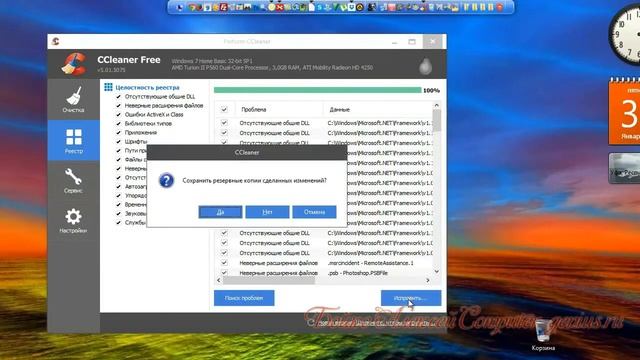Confirm the backup with the Да button

pos(220,212)
